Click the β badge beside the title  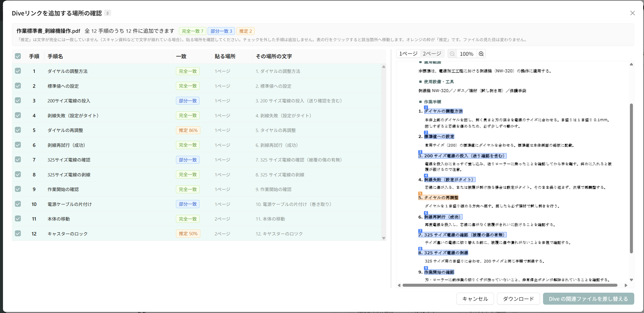tap(108, 13)
